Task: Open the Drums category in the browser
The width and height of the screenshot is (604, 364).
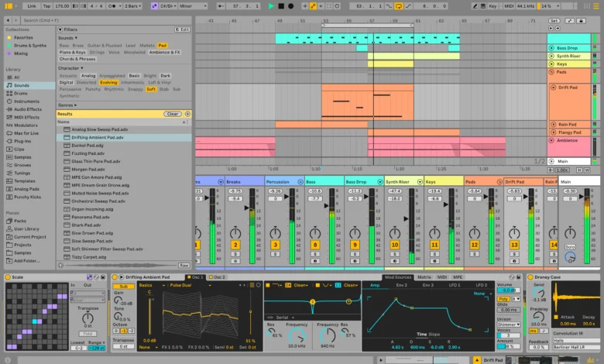Action: tap(21, 94)
